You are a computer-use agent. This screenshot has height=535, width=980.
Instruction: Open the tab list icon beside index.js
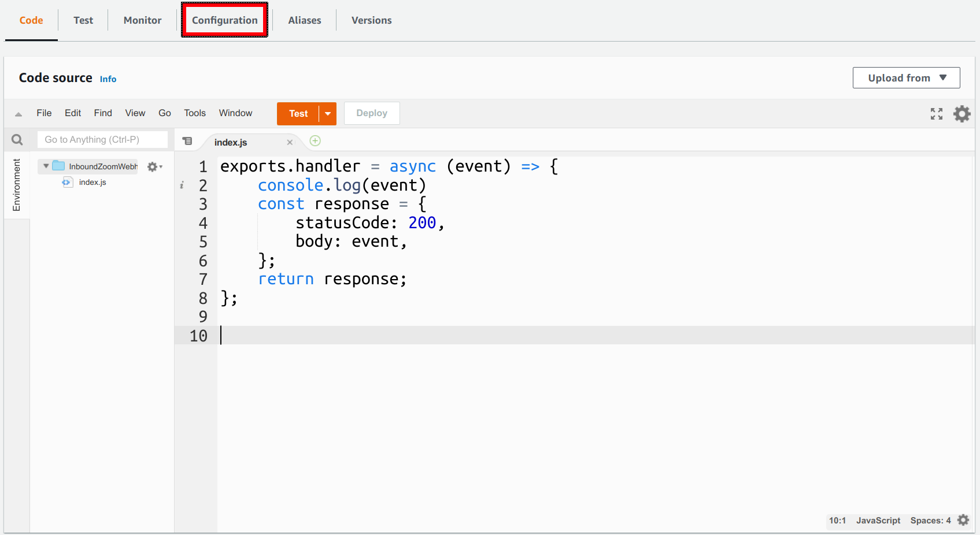187,140
